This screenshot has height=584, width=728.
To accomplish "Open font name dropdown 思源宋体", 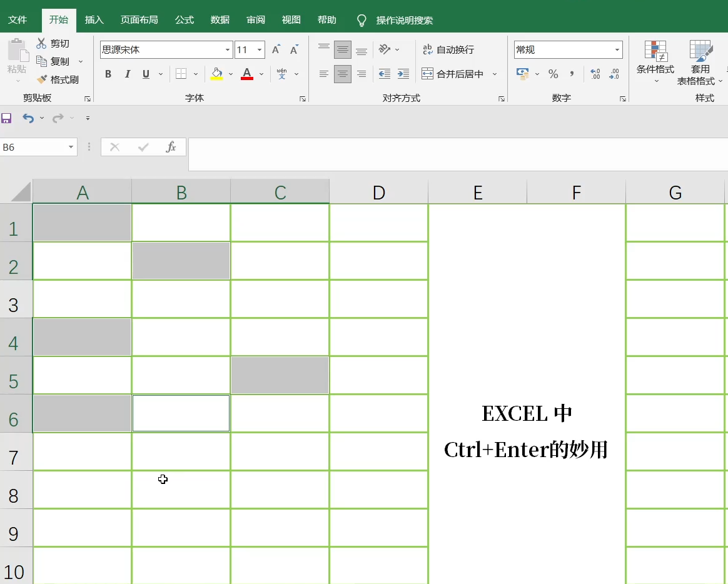I will [x=228, y=49].
